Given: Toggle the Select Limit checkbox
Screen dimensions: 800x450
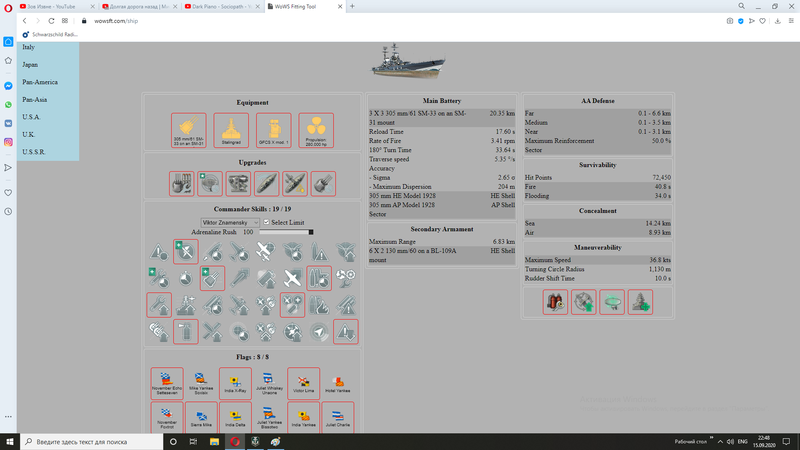Looking at the screenshot, I should 266,222.
